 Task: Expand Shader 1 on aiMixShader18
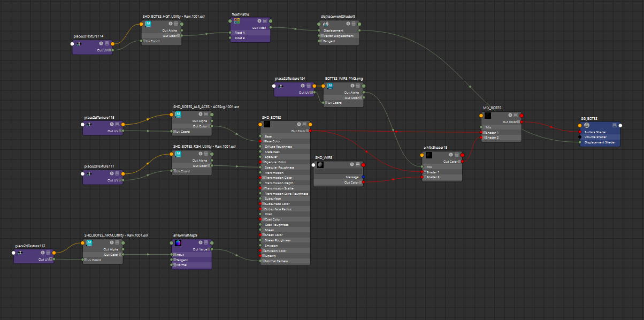point(425,172)
